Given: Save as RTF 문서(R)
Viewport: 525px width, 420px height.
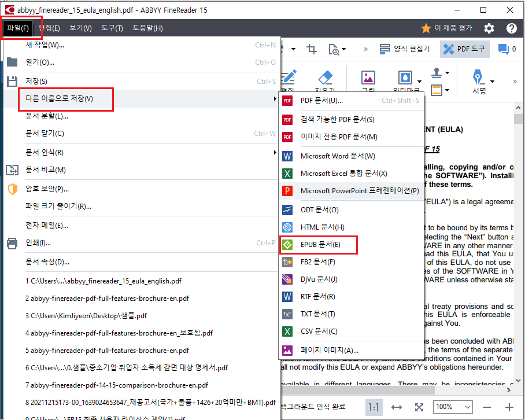Looking at the screenshot, I should (x=352, y=297).
